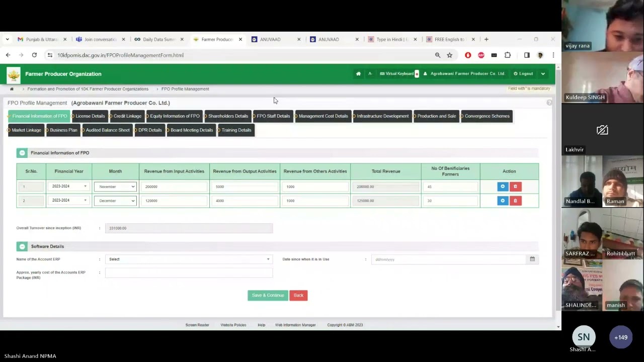The image size is (644, 362).
Task: Open the Training Details tab
Action: 236,130
